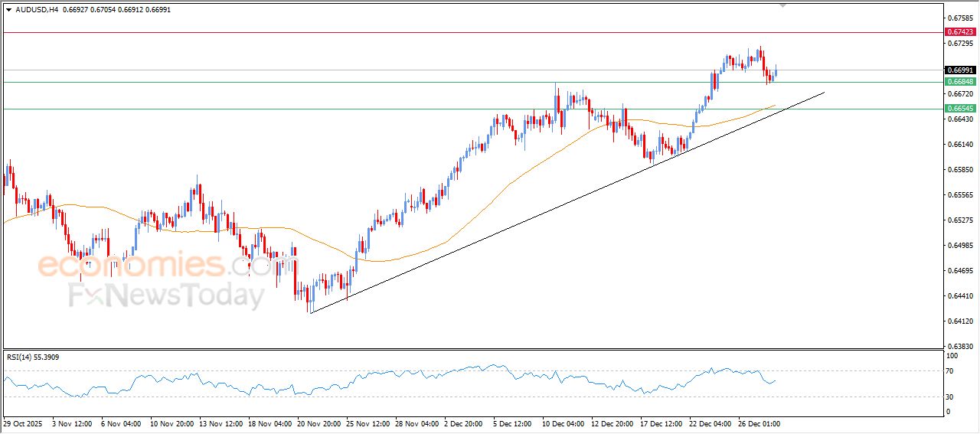Click the RSI 30 level scale label

click(952, 396)
